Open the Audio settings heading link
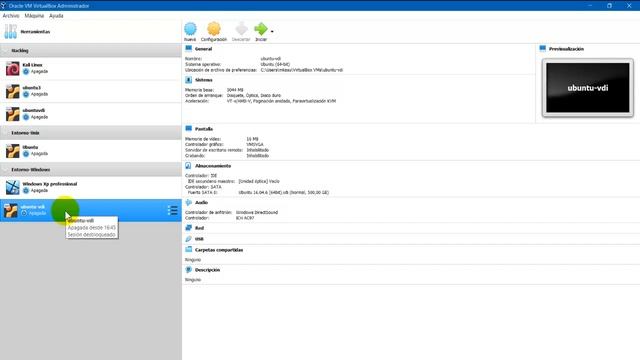640x360 pixels. [201, 202]
